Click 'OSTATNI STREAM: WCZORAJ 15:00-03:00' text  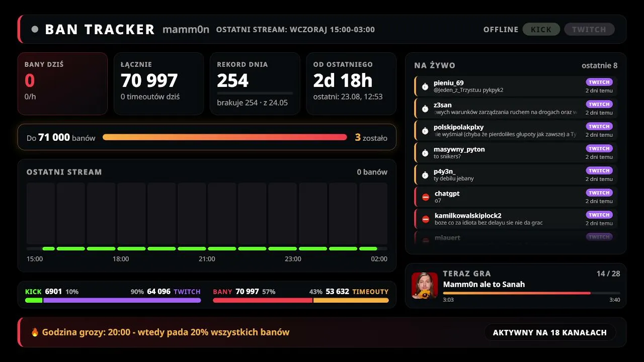pyautogui.click(x=295, y=30)
